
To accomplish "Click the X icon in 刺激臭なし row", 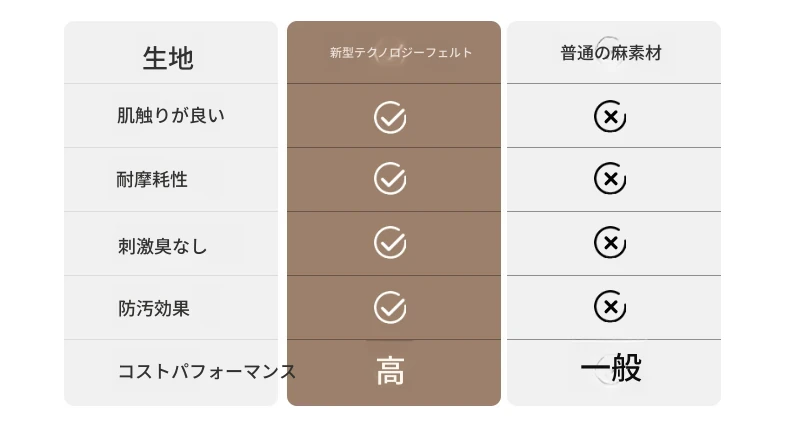I will (610, 242).
